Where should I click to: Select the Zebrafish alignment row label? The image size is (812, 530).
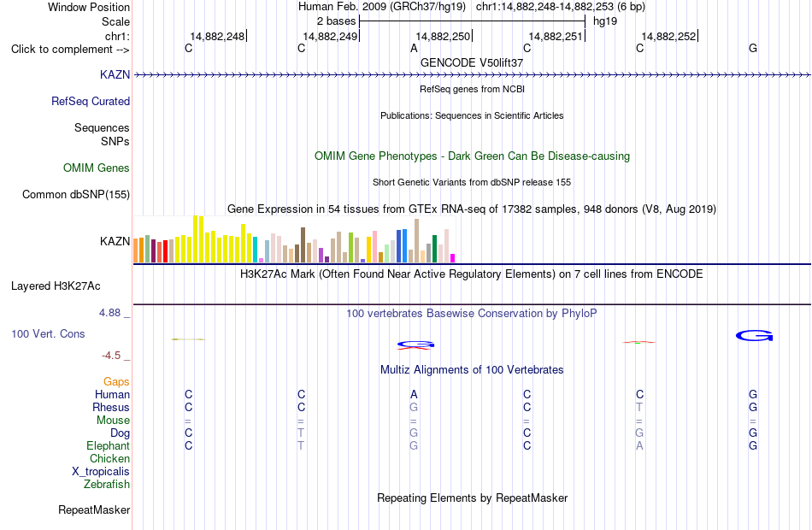click(x=107, y=485)
